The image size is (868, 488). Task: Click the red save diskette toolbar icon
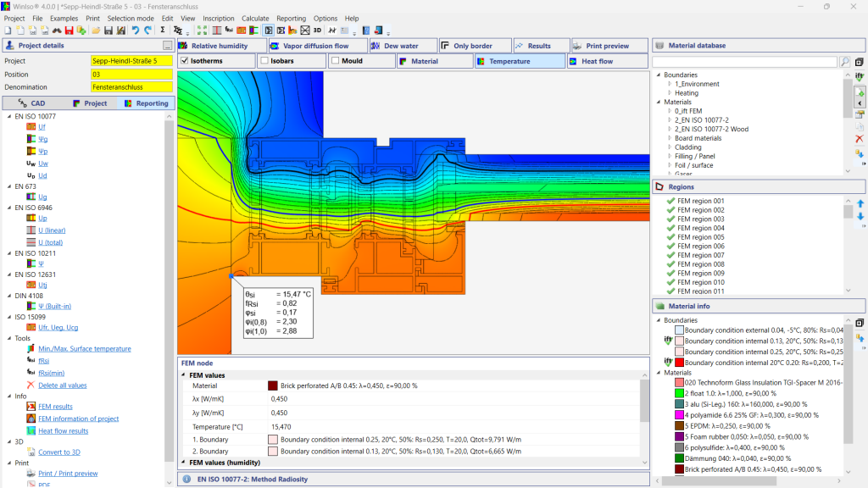[70, 30]
